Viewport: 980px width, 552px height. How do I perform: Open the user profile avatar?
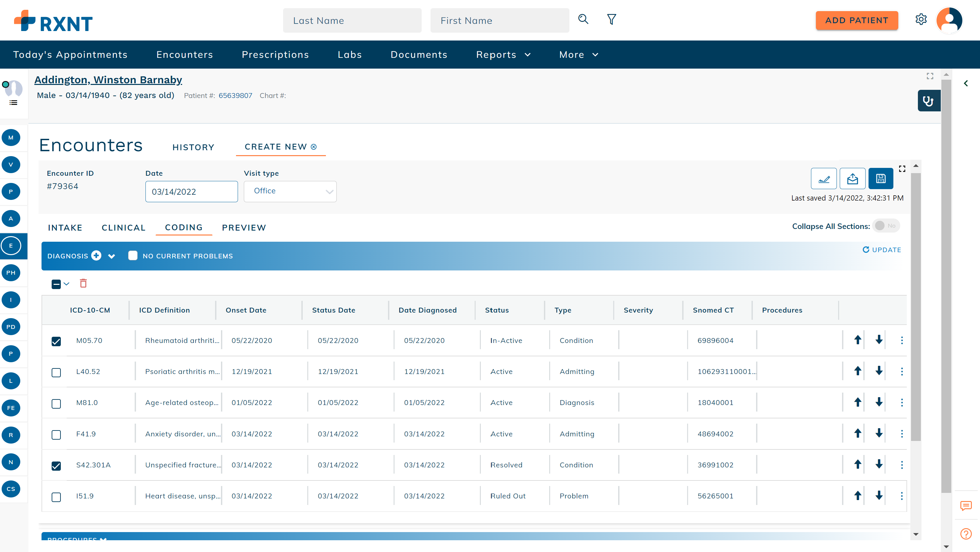949,21
